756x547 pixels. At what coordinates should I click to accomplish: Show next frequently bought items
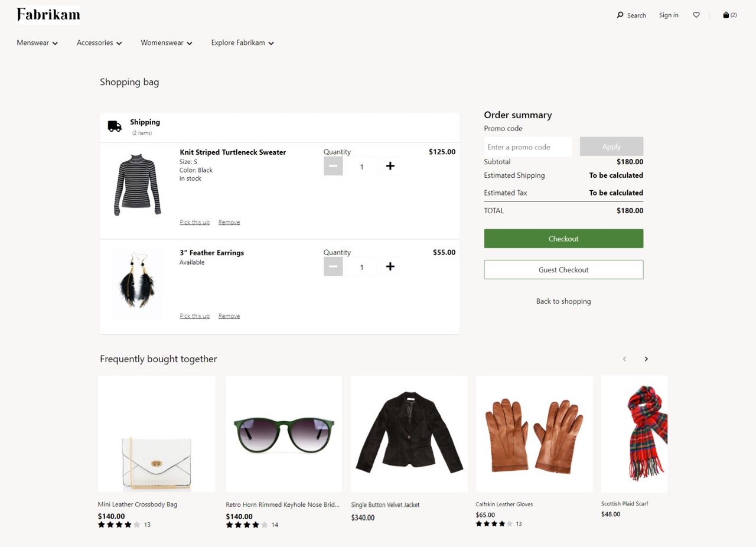click(646, 359)
